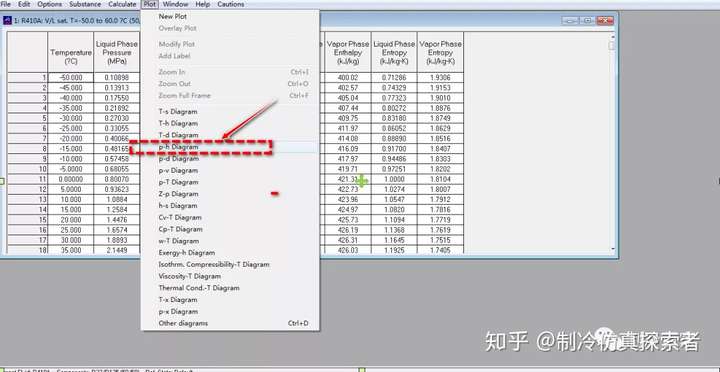Select row header number 9
Screen dimensions: 720x372
[x=28, y=158]
